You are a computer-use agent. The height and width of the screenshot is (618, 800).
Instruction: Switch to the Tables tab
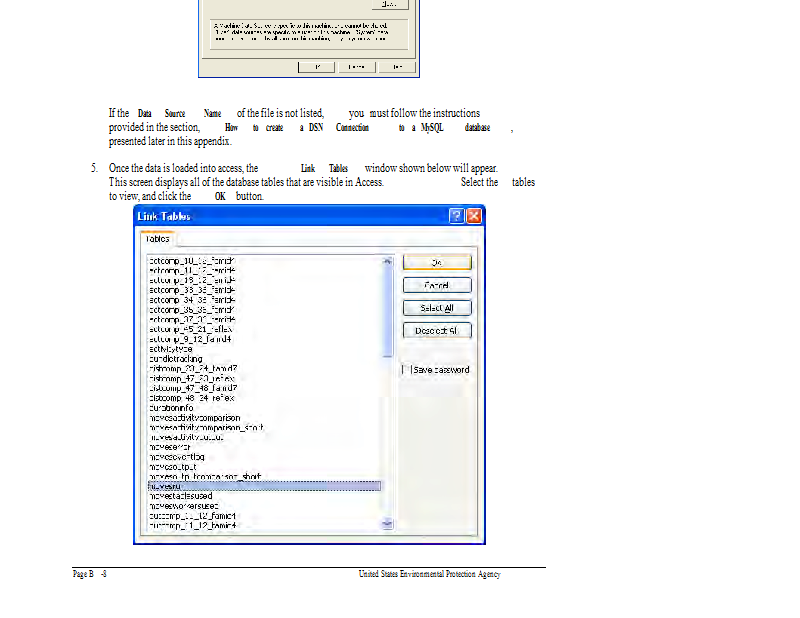(157, 239)
